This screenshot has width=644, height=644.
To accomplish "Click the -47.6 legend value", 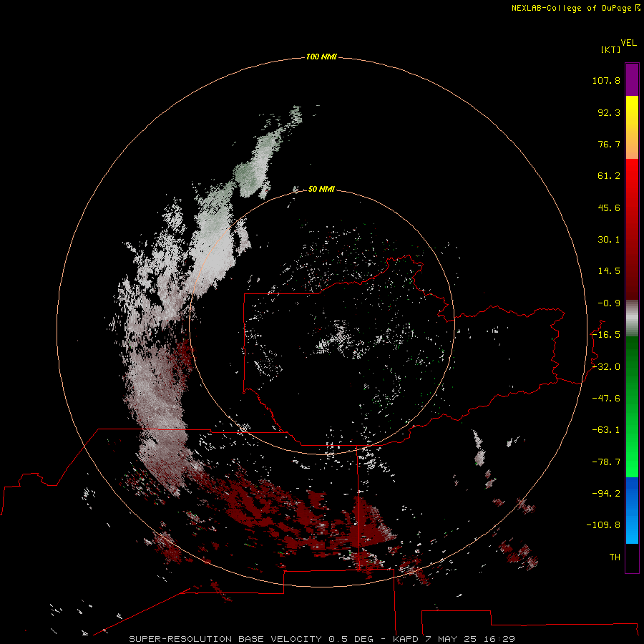I will 606,399.
